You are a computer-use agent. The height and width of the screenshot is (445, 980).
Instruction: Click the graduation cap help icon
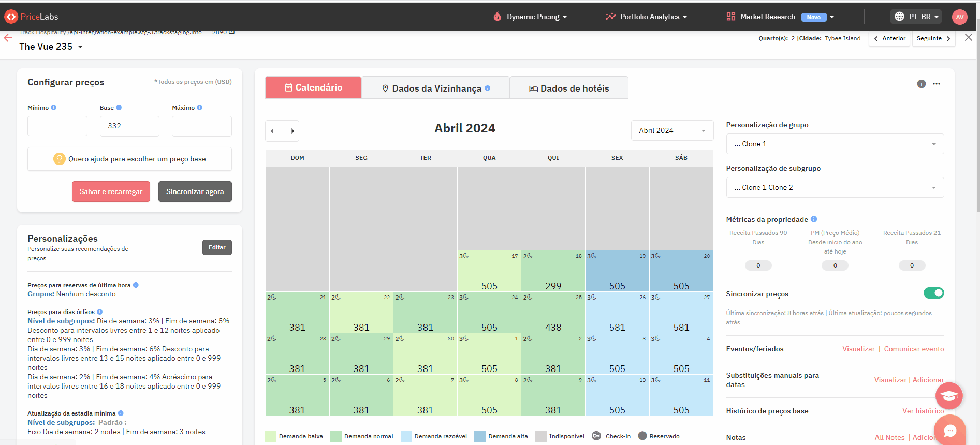coord(948,396)
